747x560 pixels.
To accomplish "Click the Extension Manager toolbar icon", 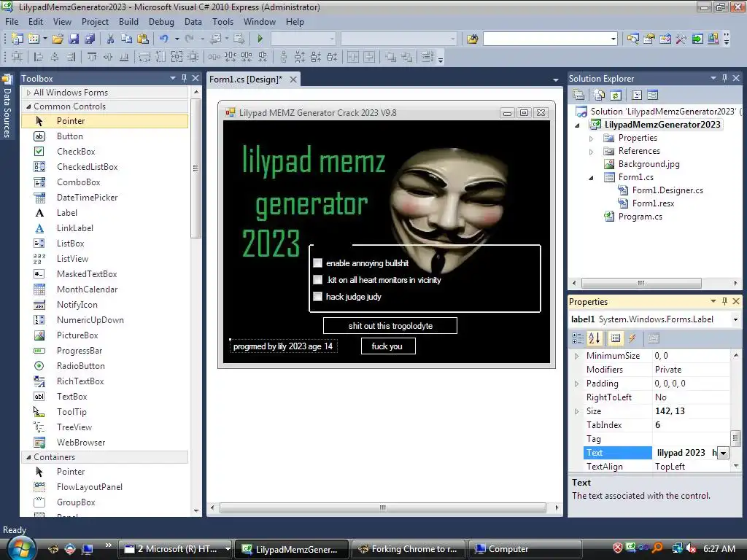I will 713,39.
